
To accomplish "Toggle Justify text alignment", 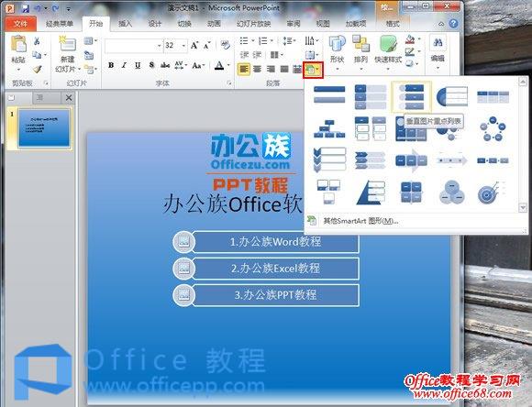I will click(284, 69).
